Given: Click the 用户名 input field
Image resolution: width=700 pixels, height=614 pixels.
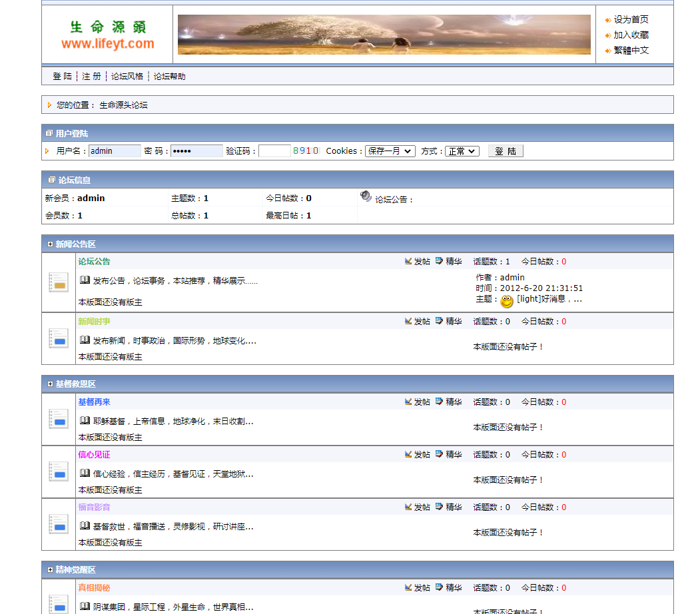Looking at the screenshot, I should tap(115, 151).
